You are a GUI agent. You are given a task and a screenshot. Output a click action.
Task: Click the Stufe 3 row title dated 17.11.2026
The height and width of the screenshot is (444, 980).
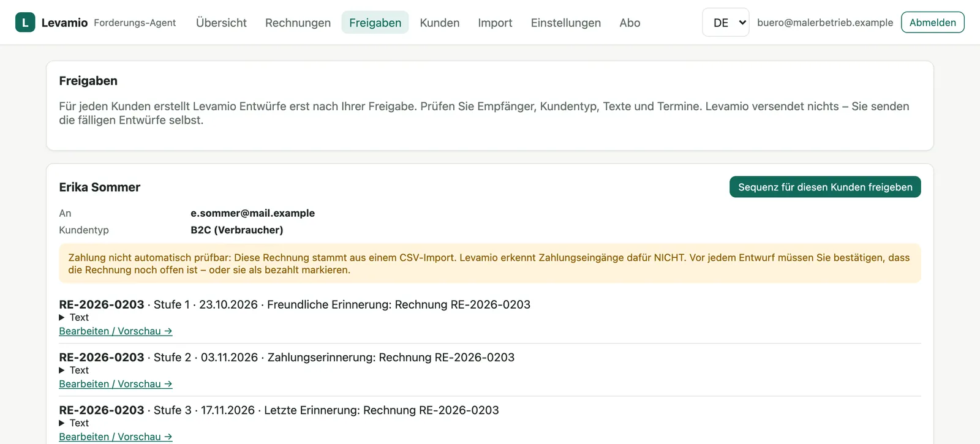point(279,410)
